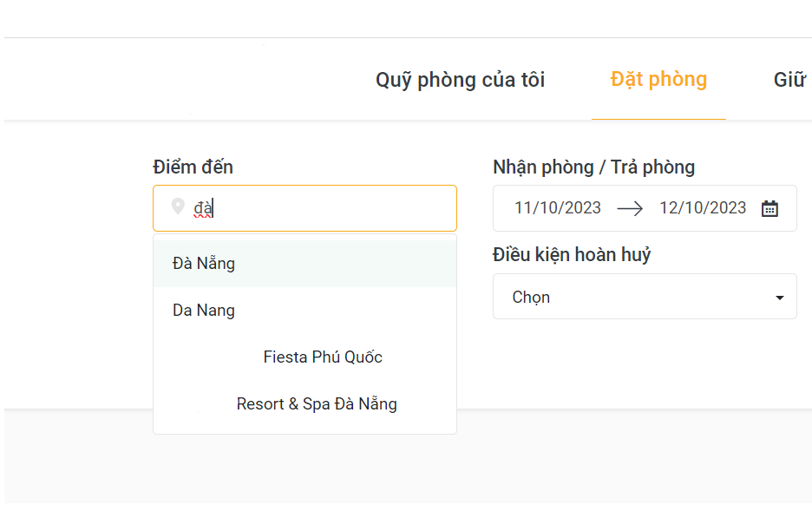Switch to Quỹ phòng của tôi tab
The image size is (812, 511).
[460, 80]
